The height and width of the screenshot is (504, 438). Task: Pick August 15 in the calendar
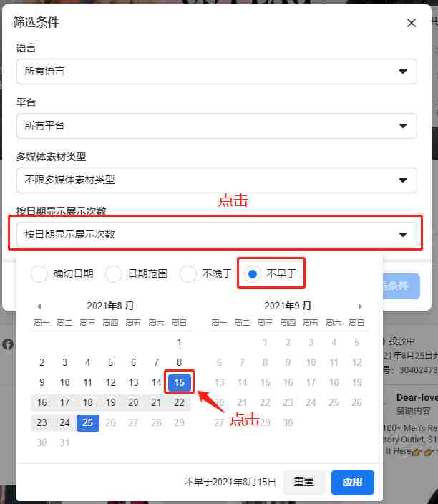click(180, 382)
